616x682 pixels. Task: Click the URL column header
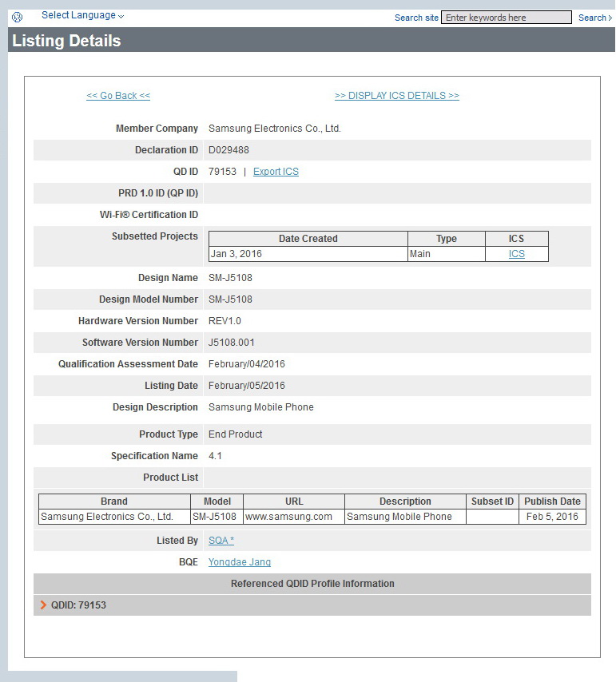click(x=294, y=502)
